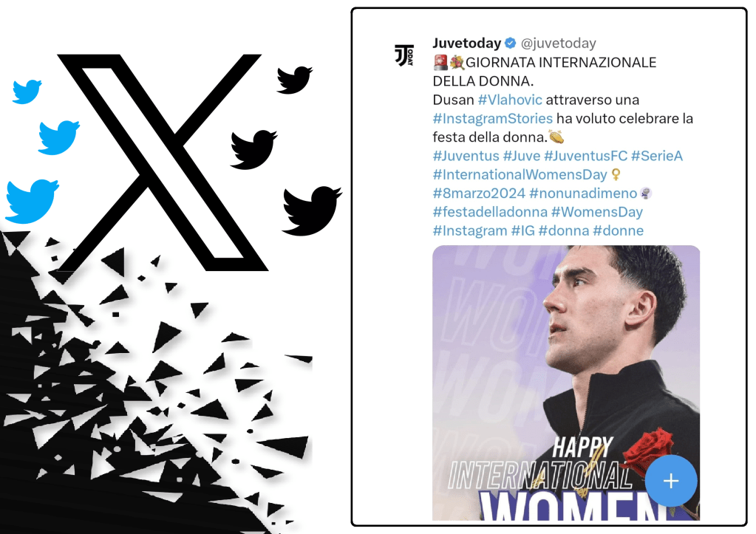This screenshot has width=756, height=534.
Task: Click the small black bird near the X top
Action: coord(294,80)
